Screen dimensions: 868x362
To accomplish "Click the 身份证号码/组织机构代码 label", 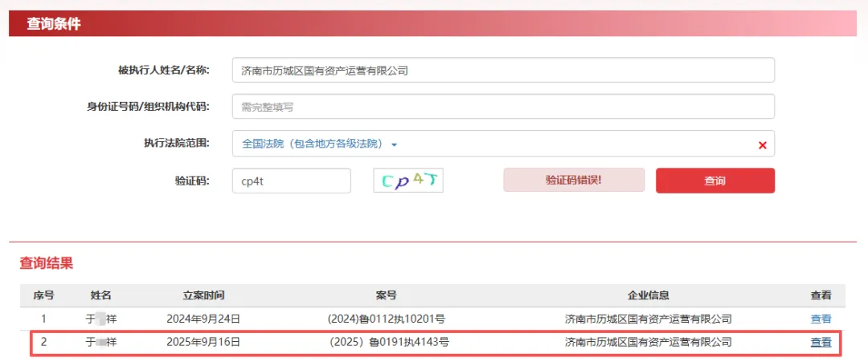I will (148, 107).
